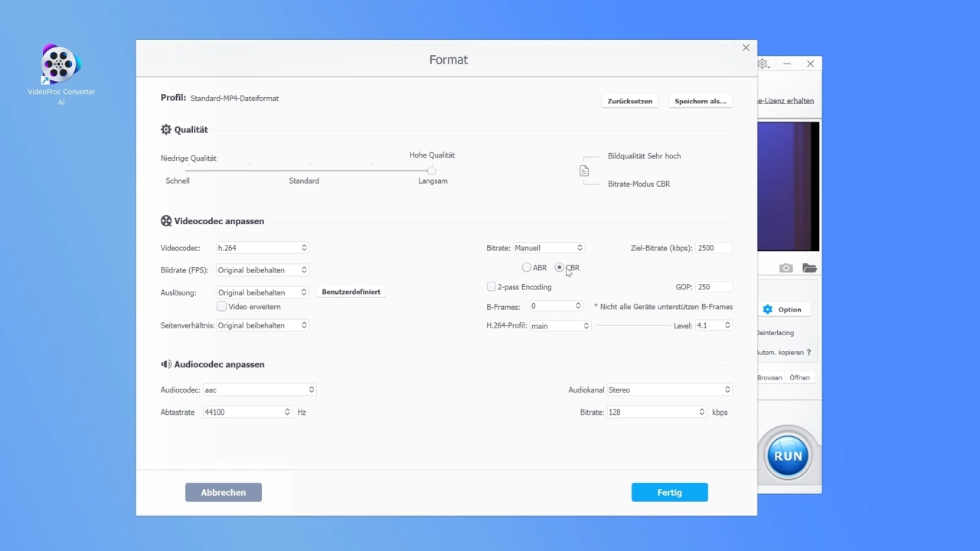Image resolution: width=980 pixels, height=551 pixels.
Task: Click the Abbrechen button
Action: [x=224, y=492]
